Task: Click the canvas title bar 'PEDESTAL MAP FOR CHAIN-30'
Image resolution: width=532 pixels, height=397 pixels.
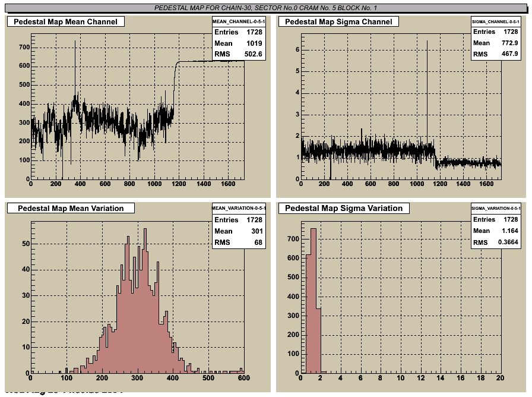Action: pyautogui.click(x=265, y=8)
